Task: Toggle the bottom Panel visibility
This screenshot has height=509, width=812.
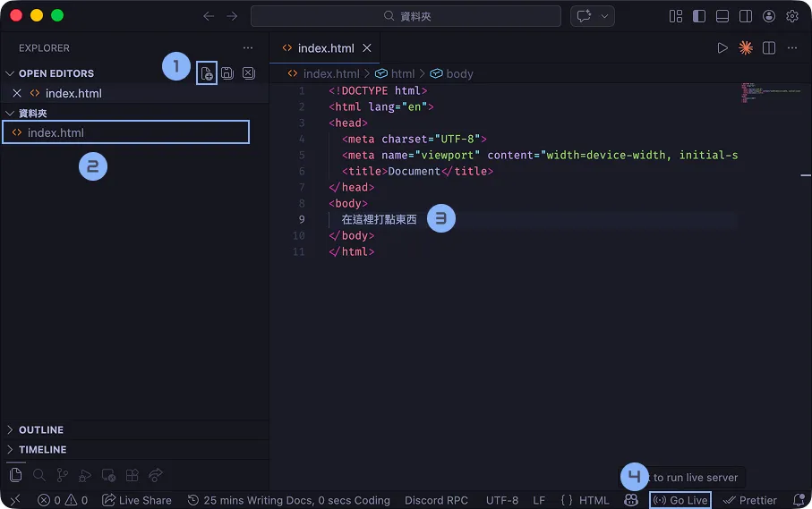Action: (722, 16)
